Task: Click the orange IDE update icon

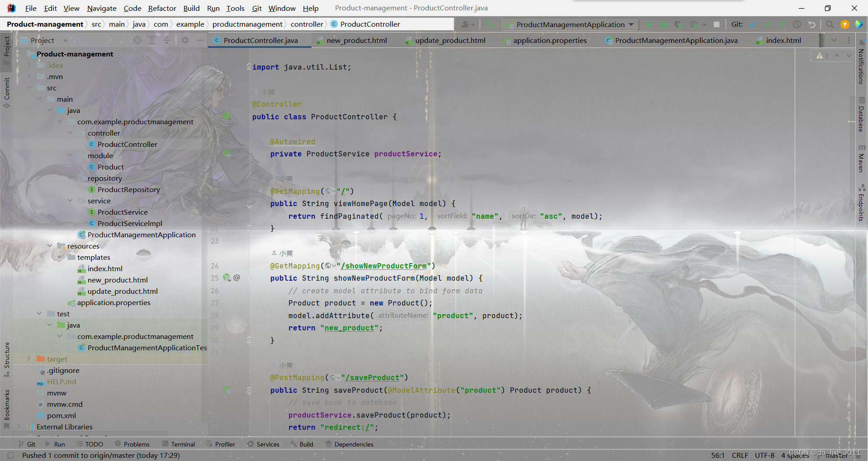Action: point(844,24)
